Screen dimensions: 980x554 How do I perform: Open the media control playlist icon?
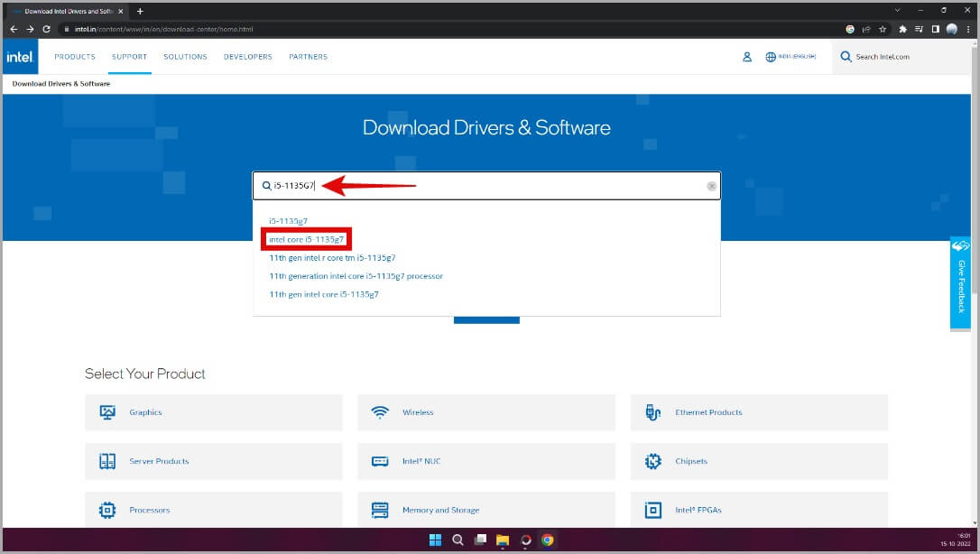point(919,30)
